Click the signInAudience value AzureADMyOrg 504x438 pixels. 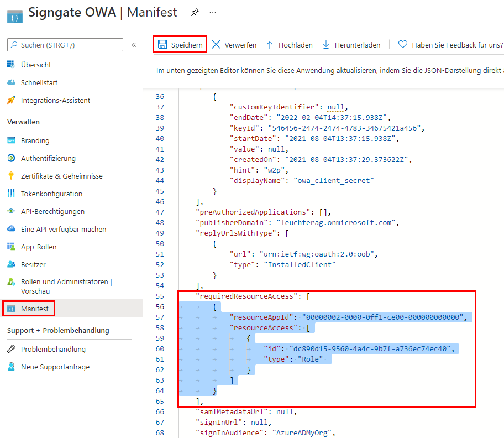[x=302, y=433]
